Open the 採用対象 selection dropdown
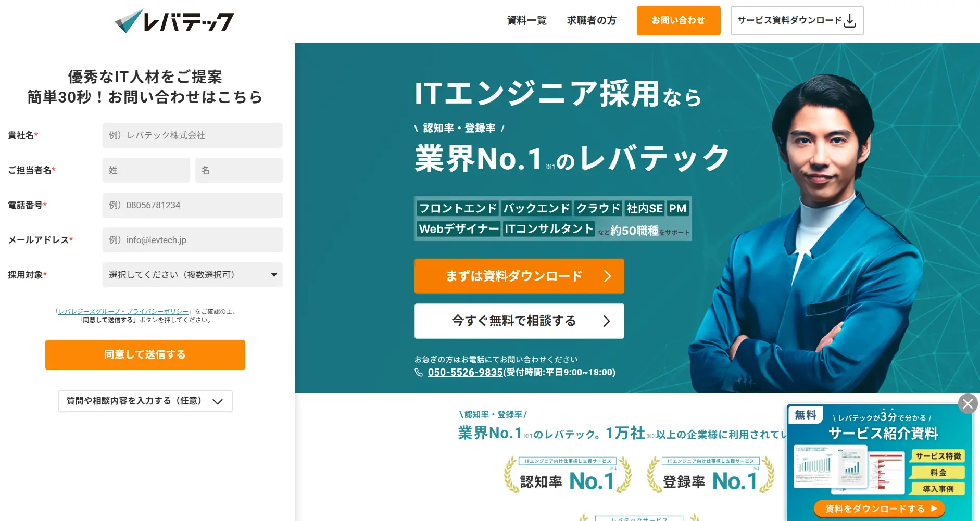980x521 pixels. pyautogui.click(x=193, y=275)
